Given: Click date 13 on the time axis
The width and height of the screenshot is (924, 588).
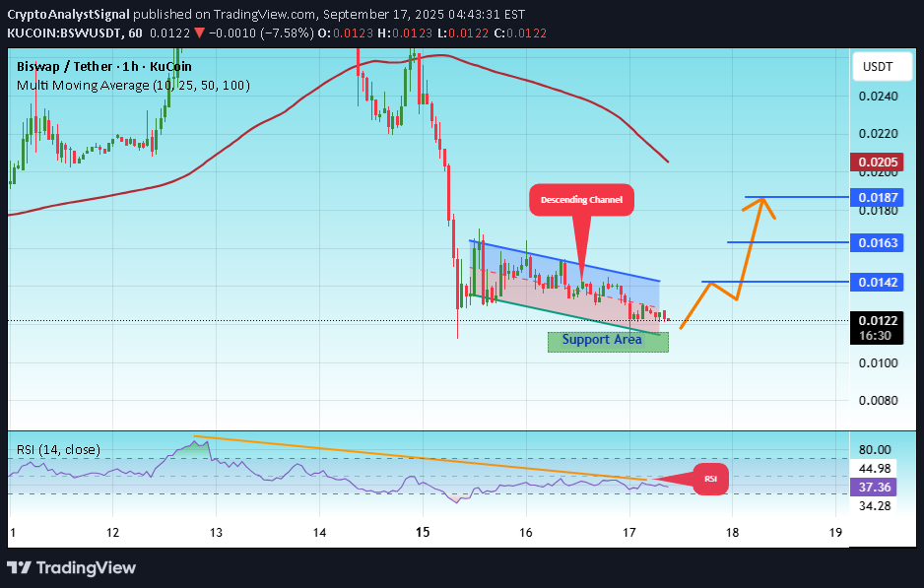Looking at the screenshot, I should [217, 533].
